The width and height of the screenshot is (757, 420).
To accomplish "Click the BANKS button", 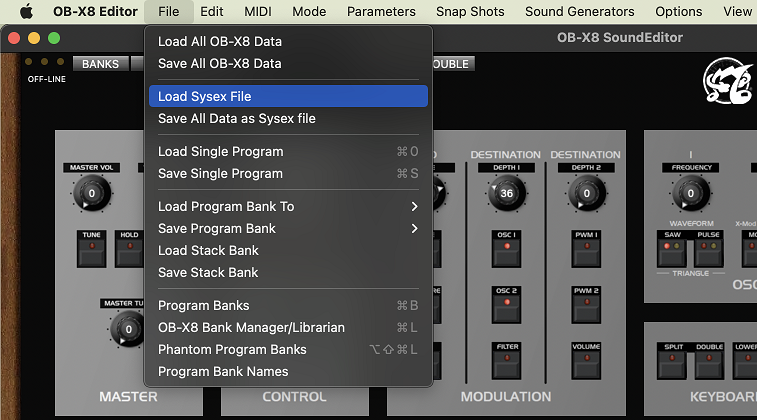I will 100,64.
